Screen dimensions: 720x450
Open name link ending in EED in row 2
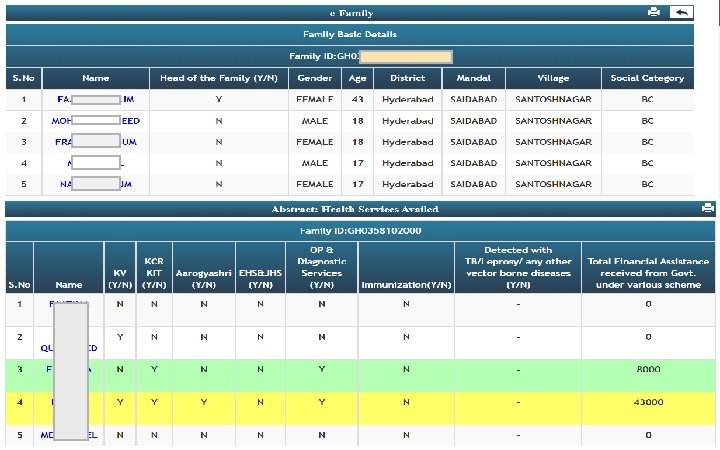(x=96, y=121)
